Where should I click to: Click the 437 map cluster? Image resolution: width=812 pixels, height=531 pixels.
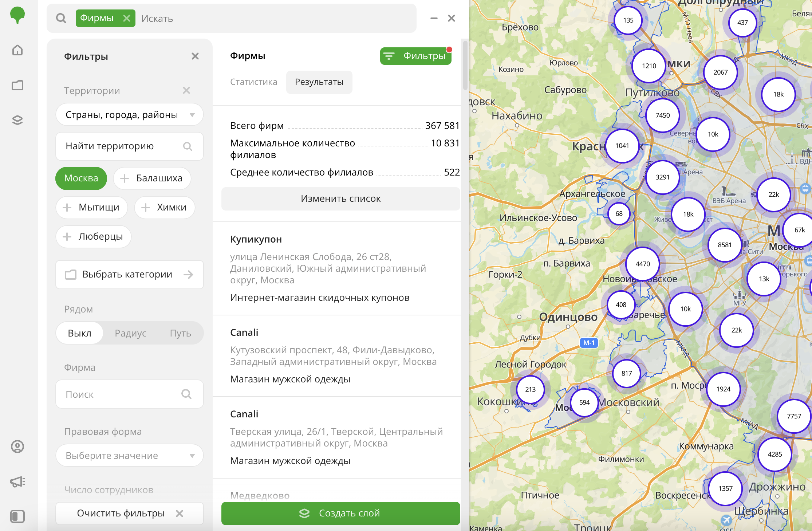[742, 23]
